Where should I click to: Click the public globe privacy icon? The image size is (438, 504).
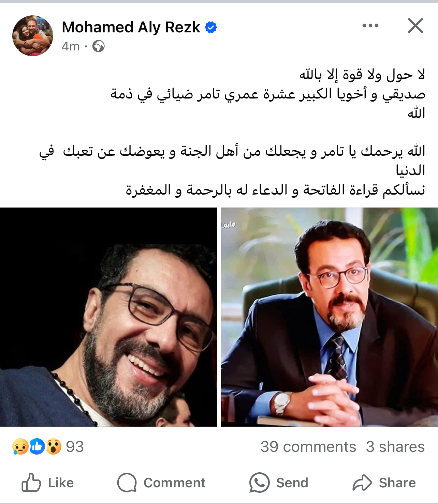point(99,46)
